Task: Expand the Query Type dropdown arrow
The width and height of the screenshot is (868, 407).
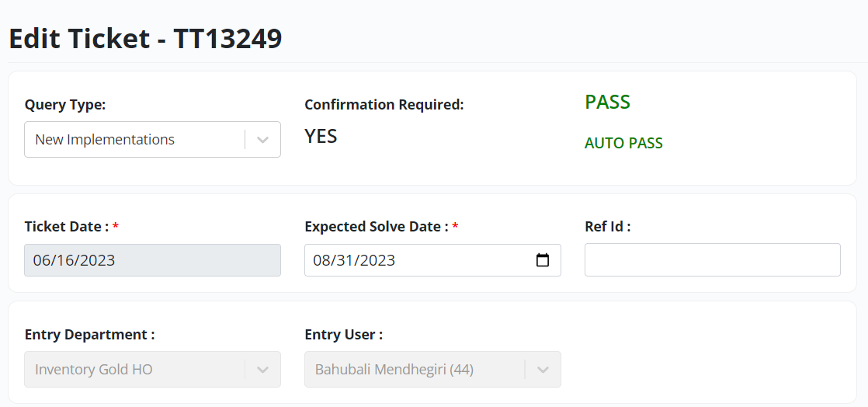Action: [x=263, y=140]
